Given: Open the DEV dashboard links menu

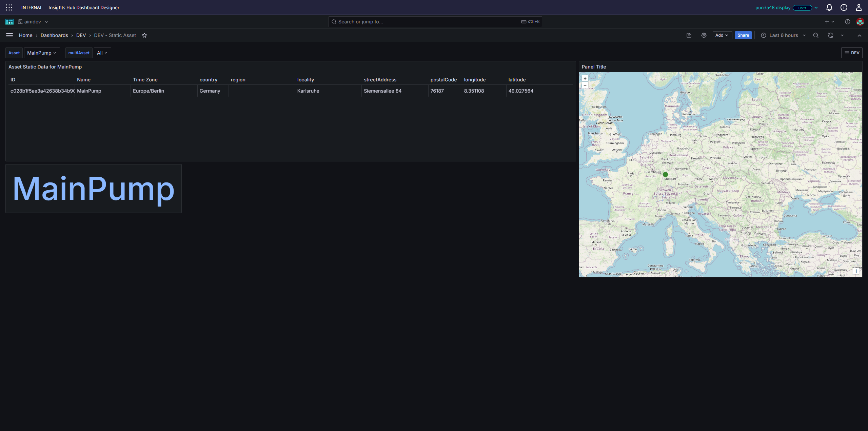Looking at the screenshot, I should click(x=852, y=53).
